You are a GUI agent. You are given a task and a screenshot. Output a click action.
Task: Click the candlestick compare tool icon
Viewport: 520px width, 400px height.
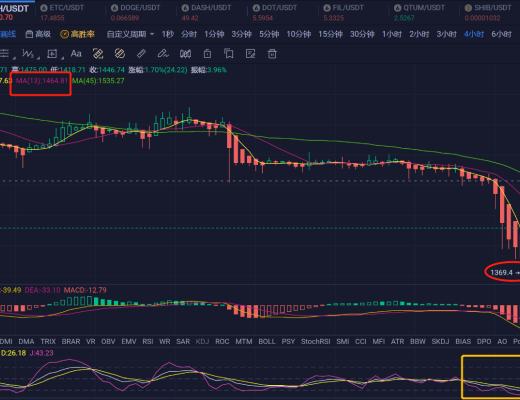(x=185, y=54)
